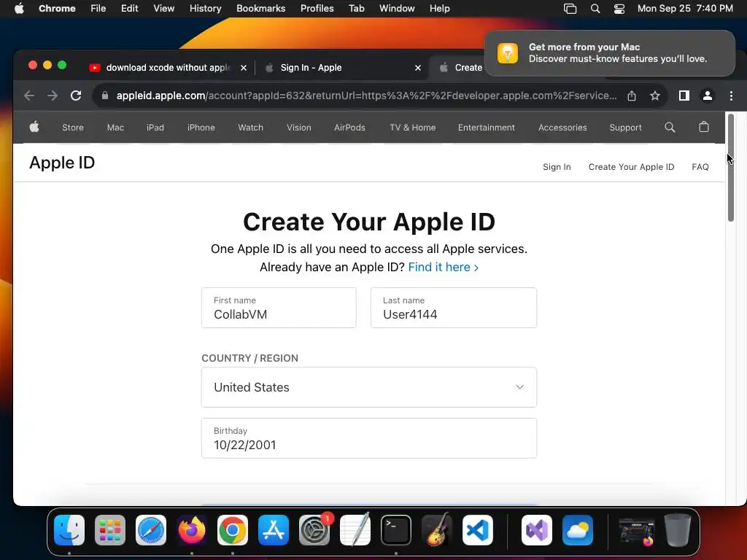Open Visual Studio Code from the dock
The image size is (747, 560).
478,530
